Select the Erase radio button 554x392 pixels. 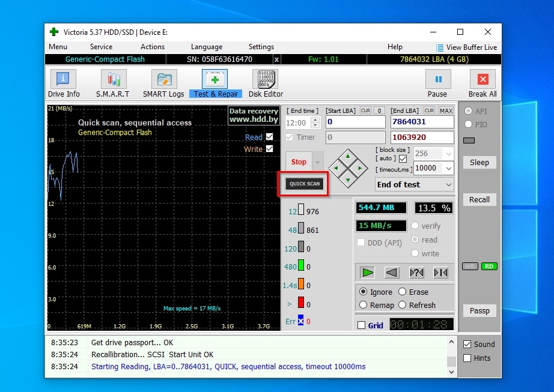402,292
